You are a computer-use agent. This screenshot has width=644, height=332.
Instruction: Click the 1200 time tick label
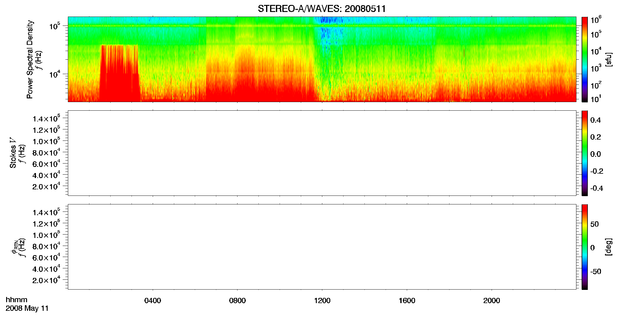322,301
